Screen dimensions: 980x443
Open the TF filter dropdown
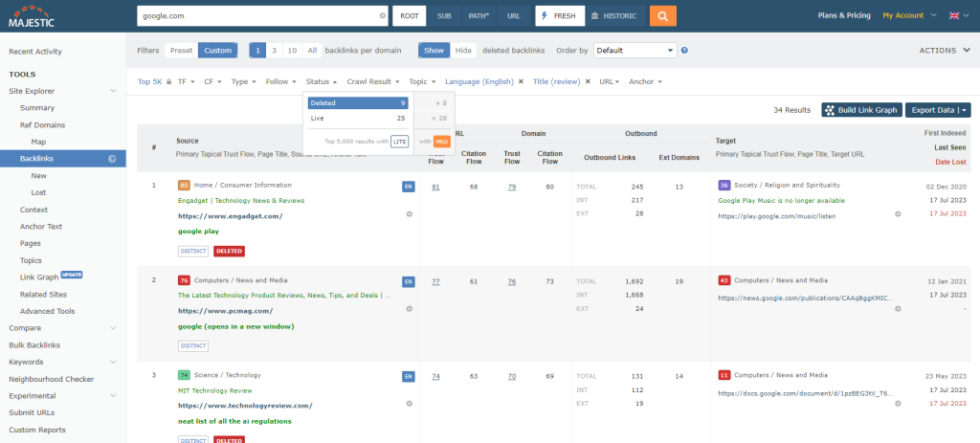[x=187, y=82]
